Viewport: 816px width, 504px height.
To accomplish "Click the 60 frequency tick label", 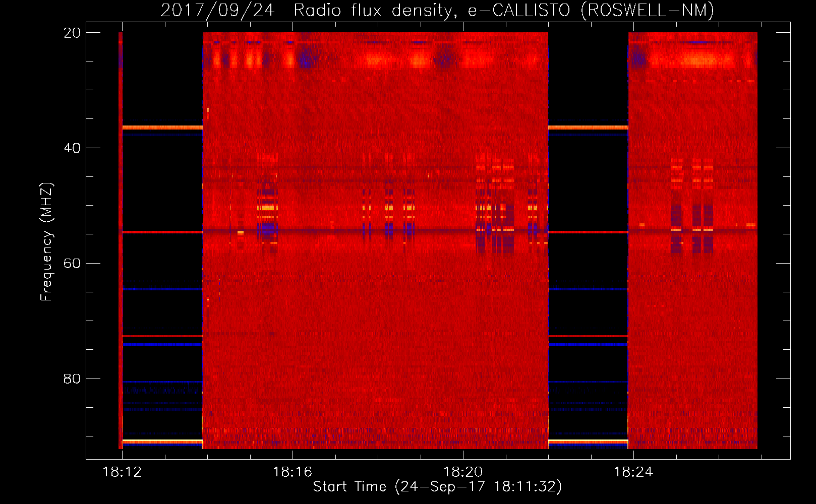I will click(x=72, y=264).
